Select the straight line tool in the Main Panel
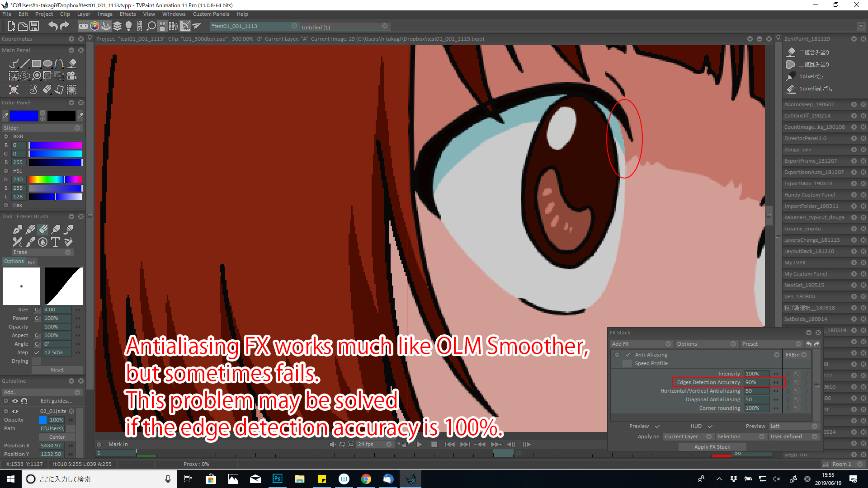The width and height of the screenshot is (868, 488). pyautogui.click(x=25, y=64)
